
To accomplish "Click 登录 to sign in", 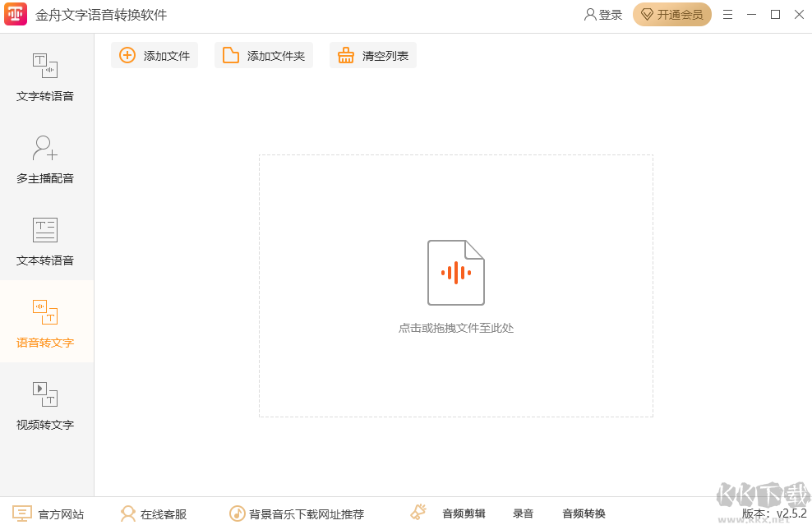I will tap(602, 14).
